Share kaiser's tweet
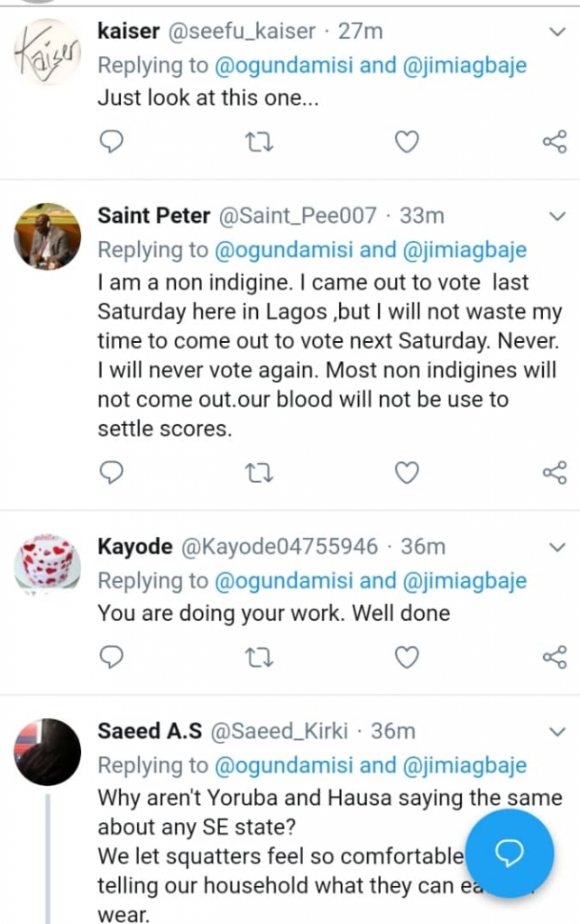This screenshot has width=580, height=924. pyautogui.click(x=554, y=142)
